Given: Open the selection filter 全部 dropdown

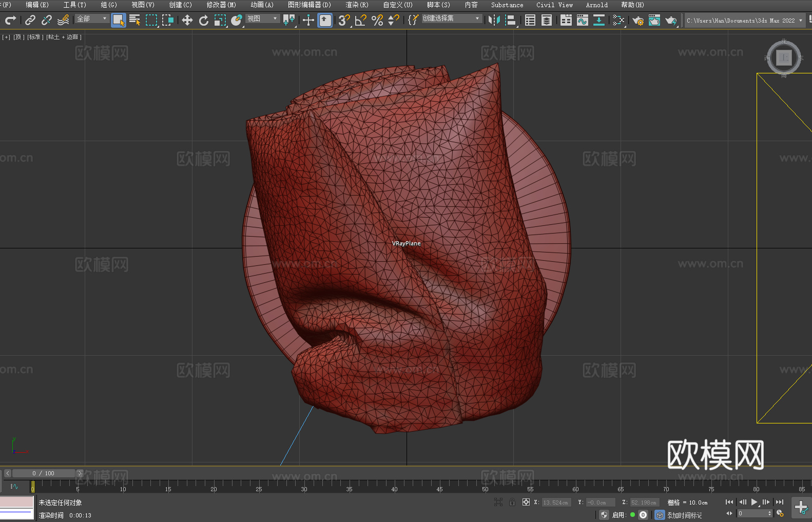Looking at the screenshot, I should (92, 18).
